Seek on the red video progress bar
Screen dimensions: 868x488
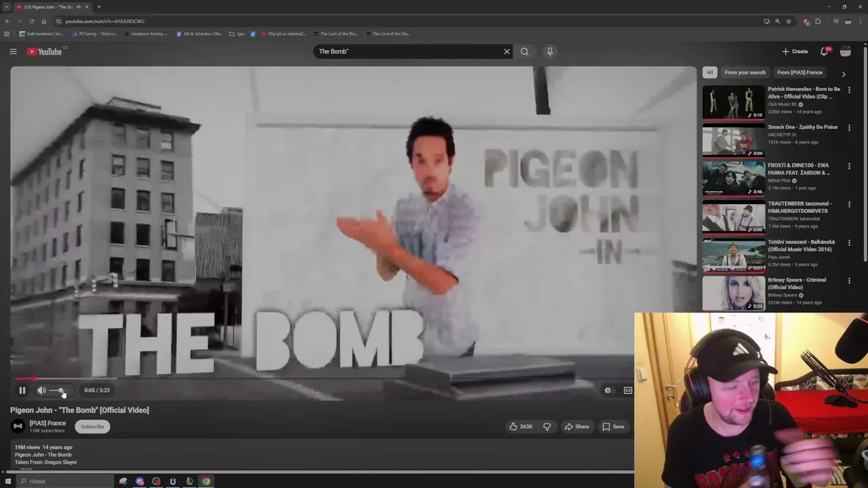click(322, 379)
